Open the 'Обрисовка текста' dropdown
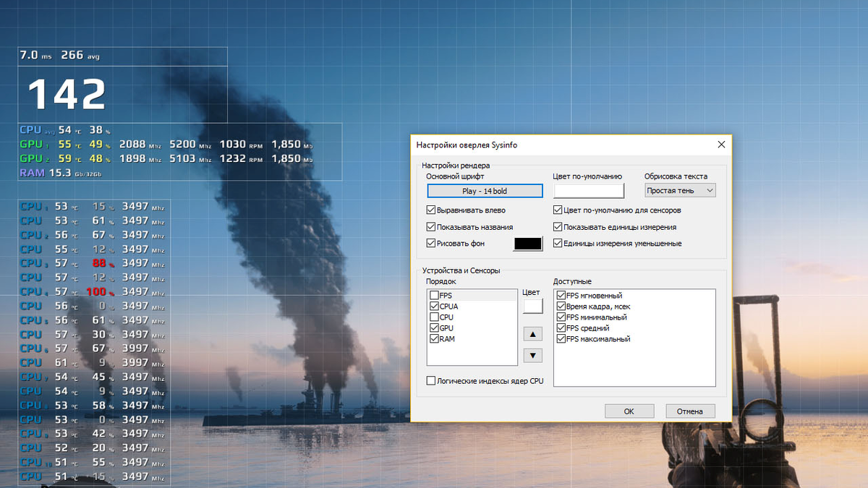868x488 pixels. pyautogui.click(x=679, y=190)
